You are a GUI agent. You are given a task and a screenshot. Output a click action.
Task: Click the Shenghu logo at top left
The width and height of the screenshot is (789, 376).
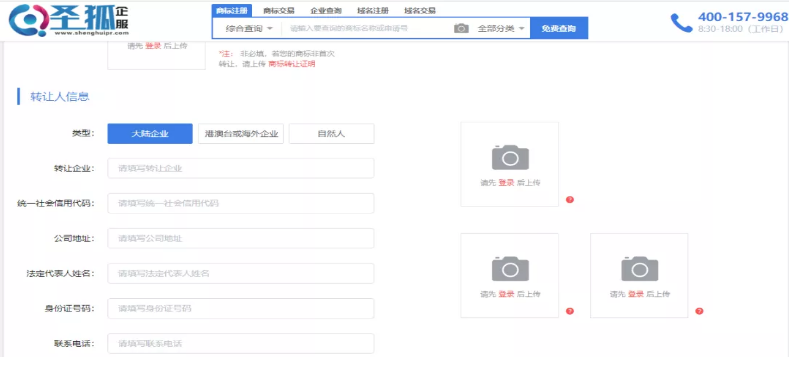coord(69,20)
